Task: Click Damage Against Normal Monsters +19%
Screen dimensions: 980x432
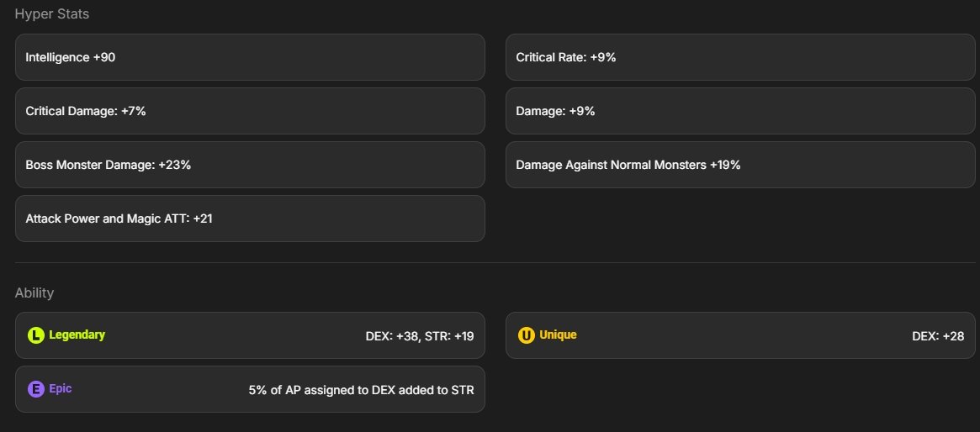Action: click(x=628, y=165)
